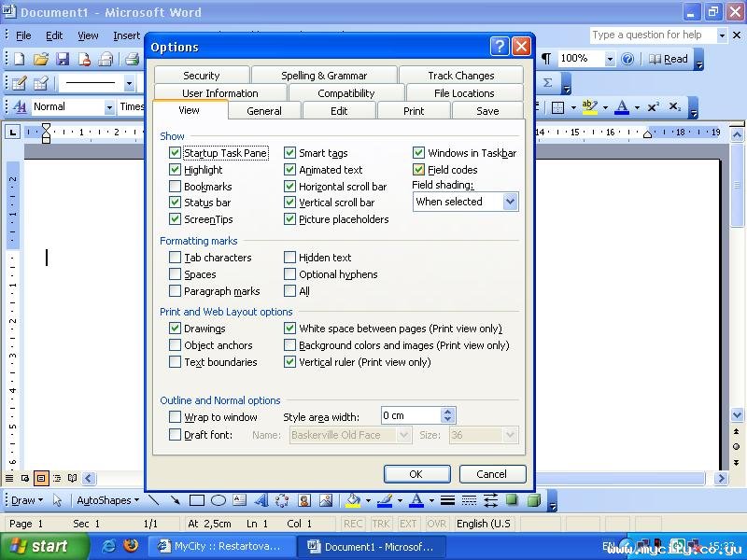The width and height of the screenshot is (747, 560).
Task: Enable the Bookmarks checkbox
Action: point(176,187)
